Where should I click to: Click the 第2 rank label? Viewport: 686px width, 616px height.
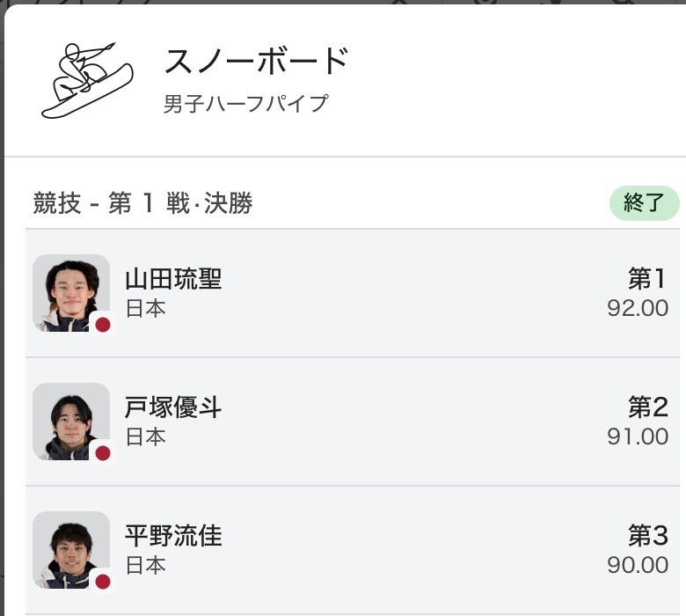click(647, 407)
